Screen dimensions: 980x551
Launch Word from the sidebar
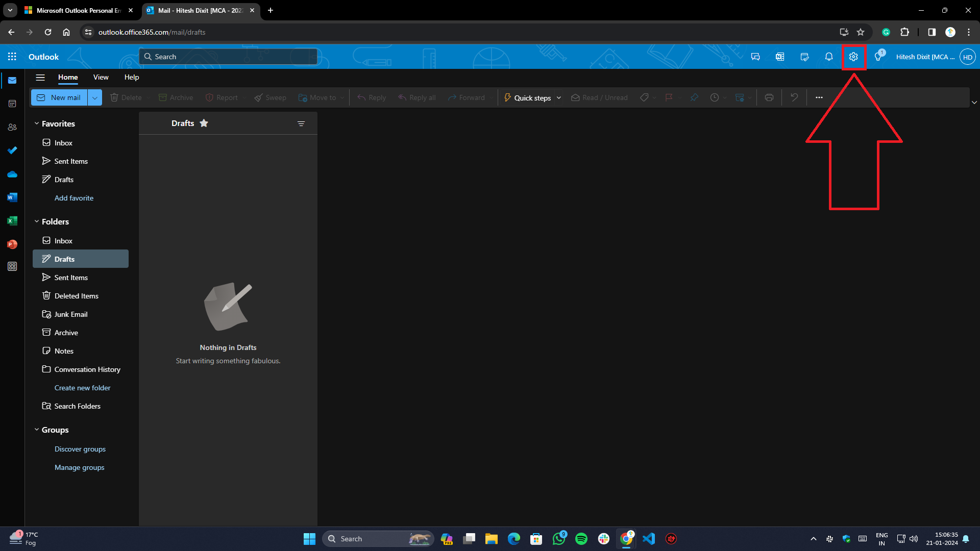(12, 197)
